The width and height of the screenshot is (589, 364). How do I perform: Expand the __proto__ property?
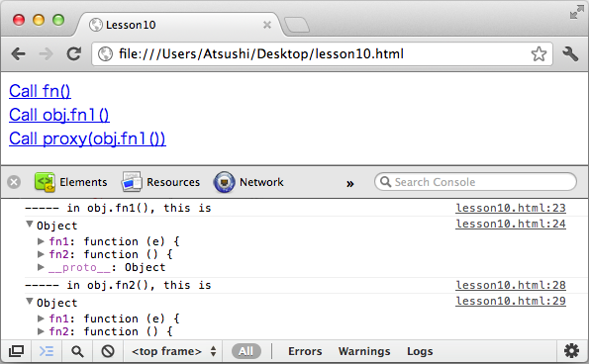point(41,267)
